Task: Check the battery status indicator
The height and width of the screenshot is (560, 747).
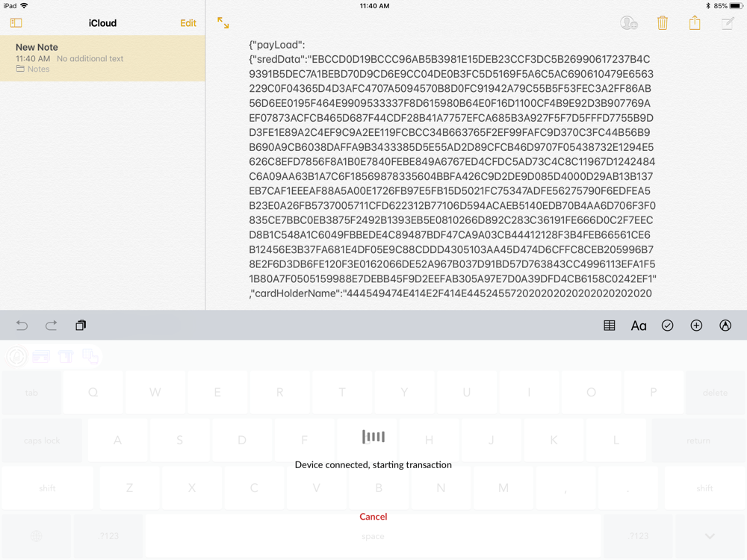Action: pyautogui.click(x=728, y=6)
